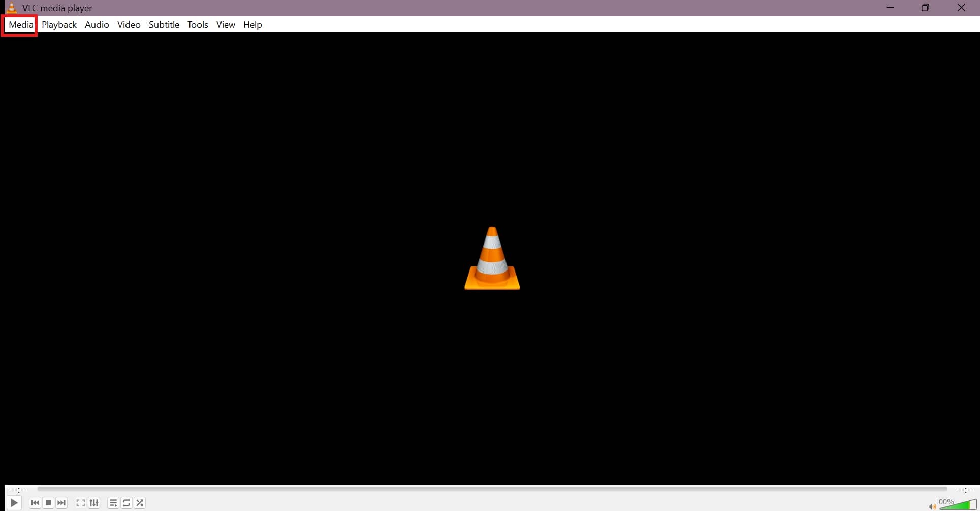
Task: Click the Play button
Action: (x=14, y=503)
